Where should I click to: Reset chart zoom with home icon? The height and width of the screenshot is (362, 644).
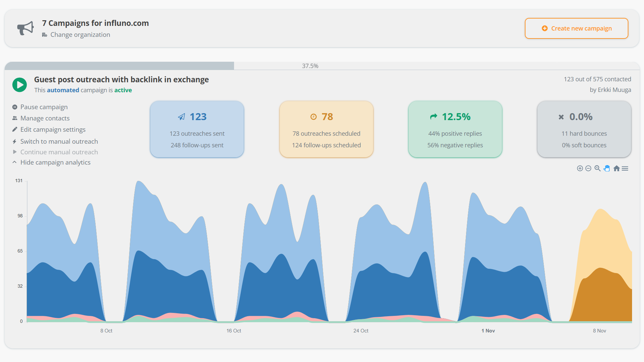coord(616,169)
